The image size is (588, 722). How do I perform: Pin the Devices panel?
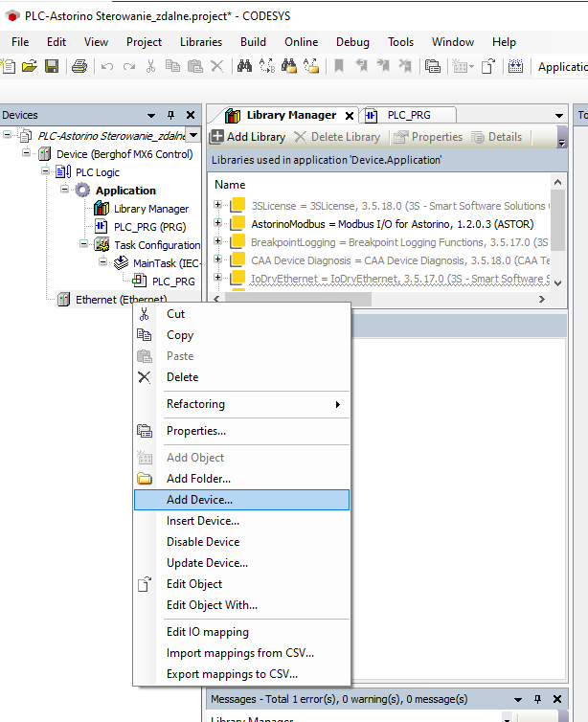pos(170,115)
